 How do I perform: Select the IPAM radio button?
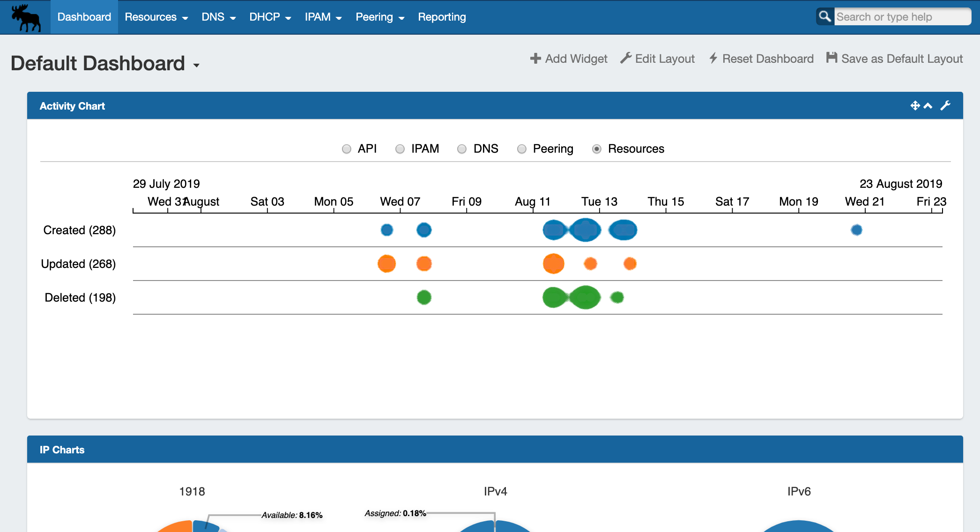point(400,149)
